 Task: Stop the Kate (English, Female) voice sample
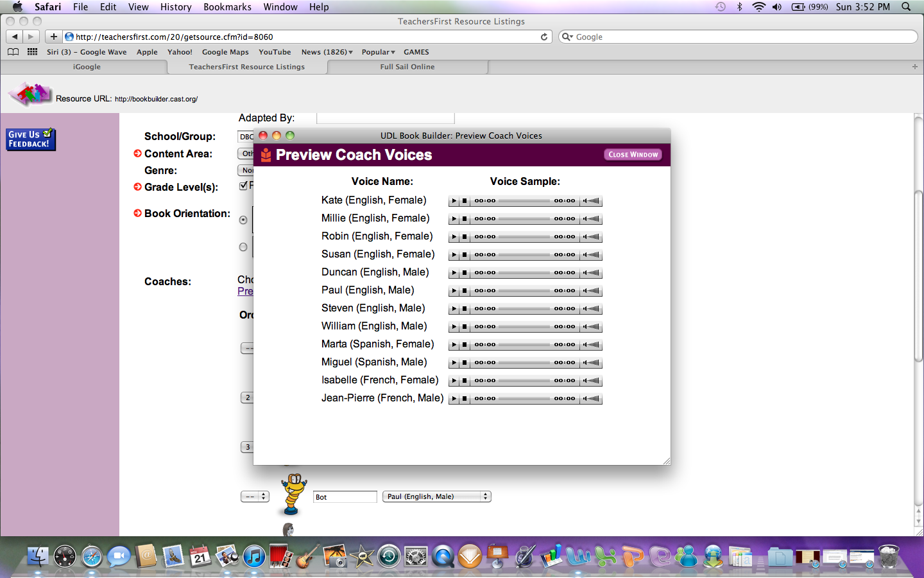coord(465,201)
